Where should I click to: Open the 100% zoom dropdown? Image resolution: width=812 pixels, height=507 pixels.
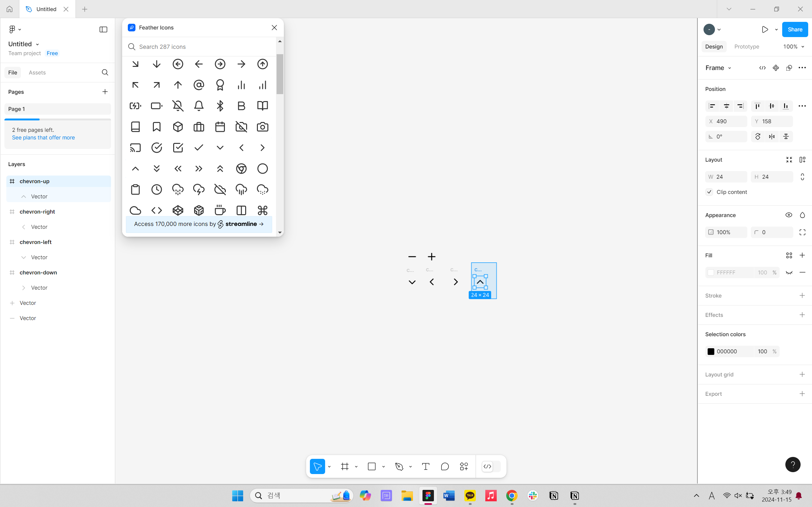click(794, 47)
